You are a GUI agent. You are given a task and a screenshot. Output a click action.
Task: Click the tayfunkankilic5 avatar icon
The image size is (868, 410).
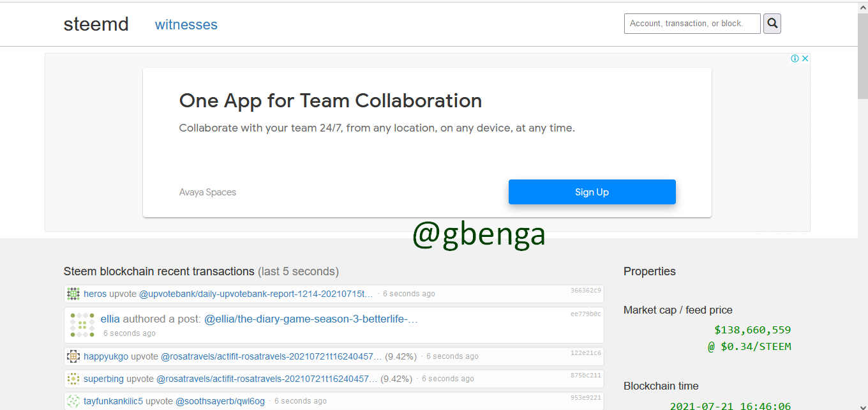(x=73, y=401)
